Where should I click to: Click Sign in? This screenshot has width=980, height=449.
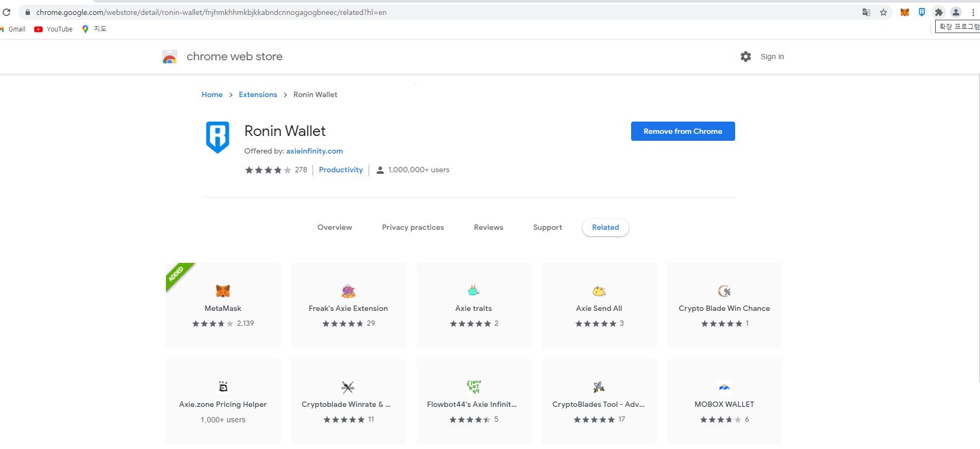coord(772,57)
